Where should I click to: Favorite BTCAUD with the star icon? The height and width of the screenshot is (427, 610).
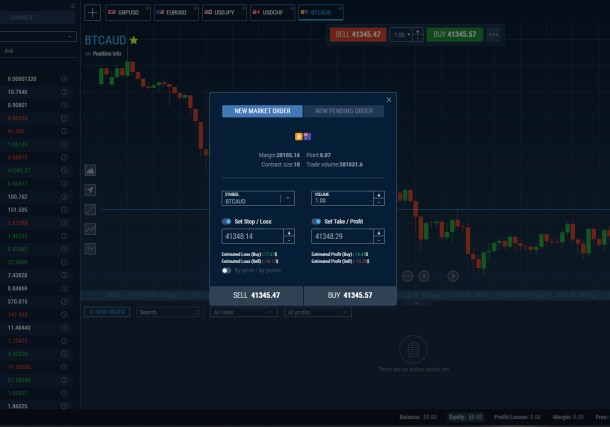(134, 40)
